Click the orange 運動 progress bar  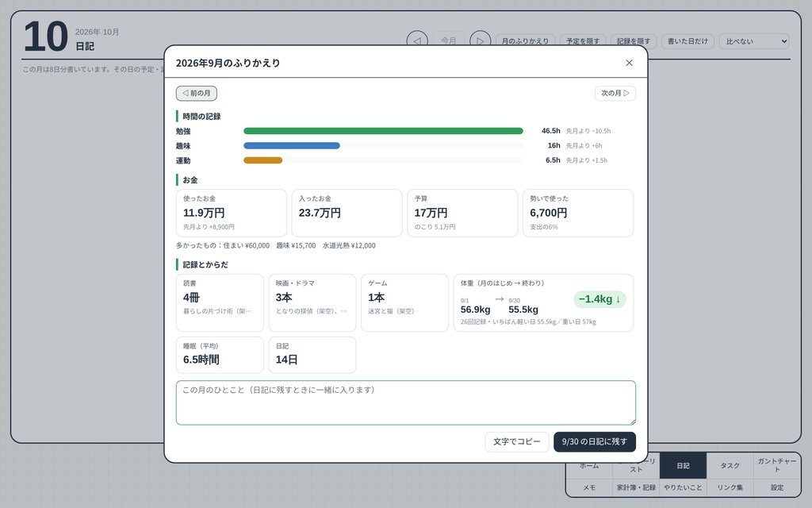click(263, 160)
